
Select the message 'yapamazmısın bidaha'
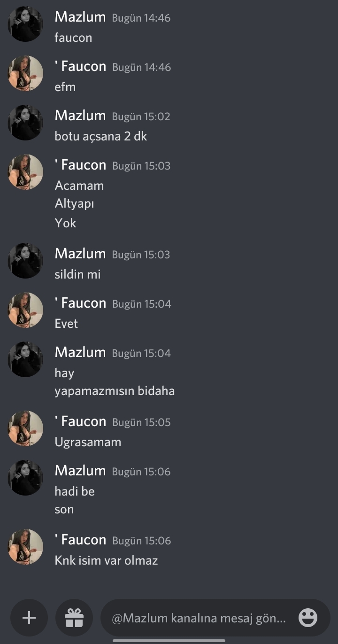[115, 391]
